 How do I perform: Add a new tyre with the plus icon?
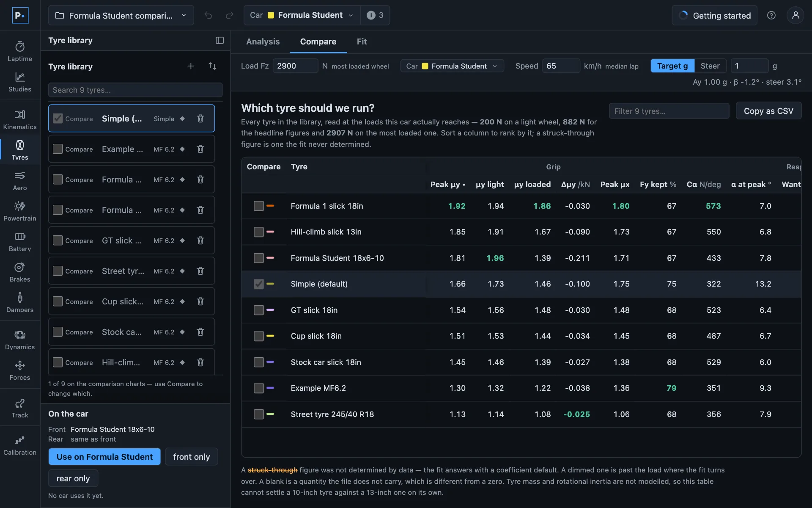tap(191, 66)
